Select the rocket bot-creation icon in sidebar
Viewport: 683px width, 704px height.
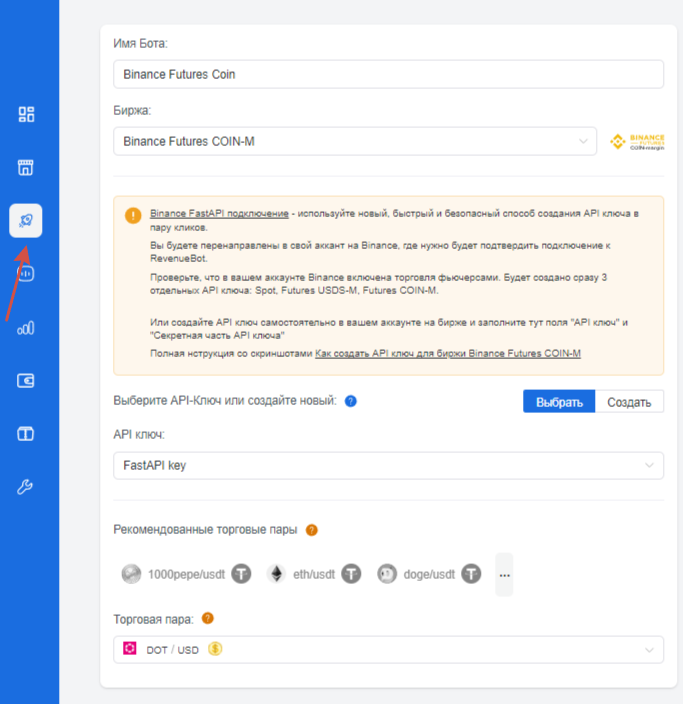[x=26, y=220]
